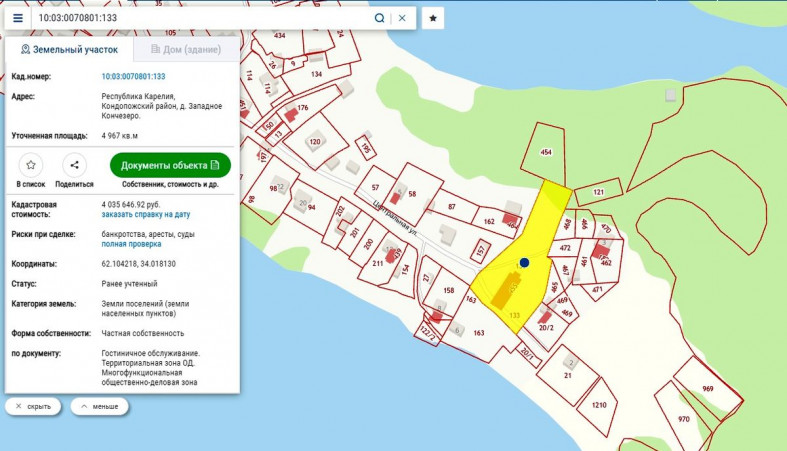
Task: Switch to Земельный участок tab
Action: tap(70, 49)
